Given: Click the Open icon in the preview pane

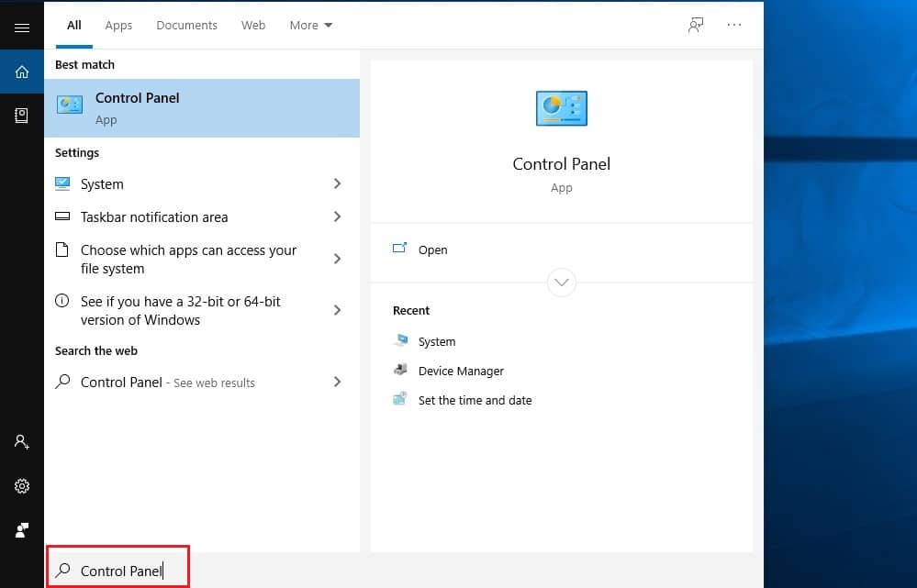Looking at the screenshot, I should pos(399,248).
